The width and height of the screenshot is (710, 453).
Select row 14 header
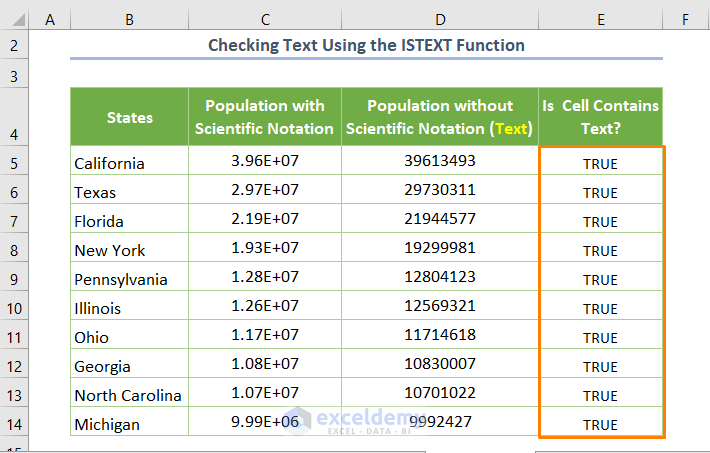[x=14, y=424]
